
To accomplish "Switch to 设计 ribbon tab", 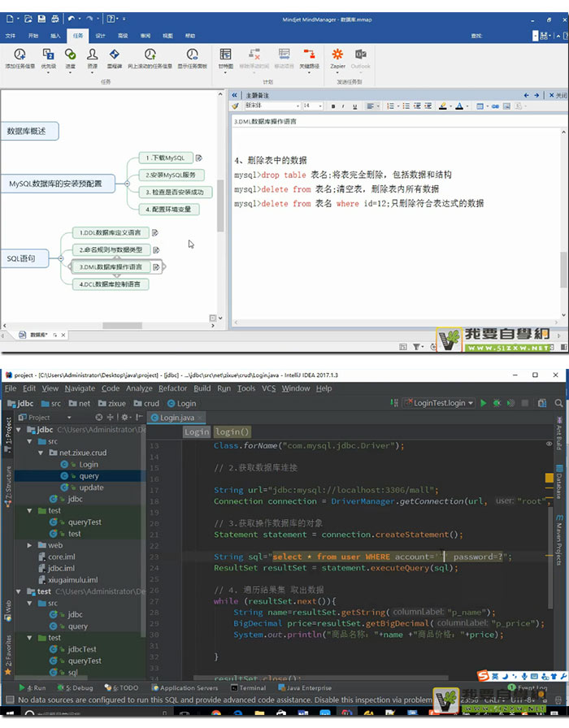I will click(x=100, y=35).
